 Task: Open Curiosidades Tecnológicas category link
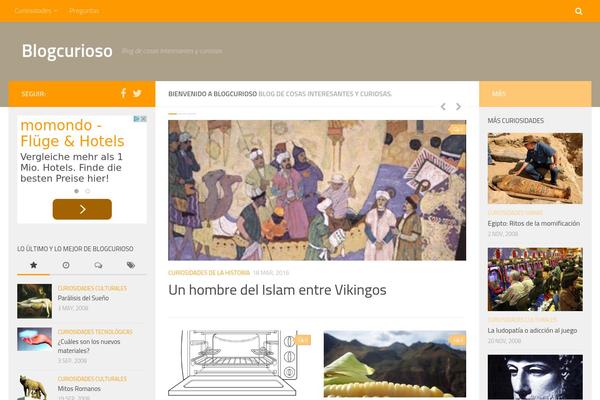tap(95, 332)
